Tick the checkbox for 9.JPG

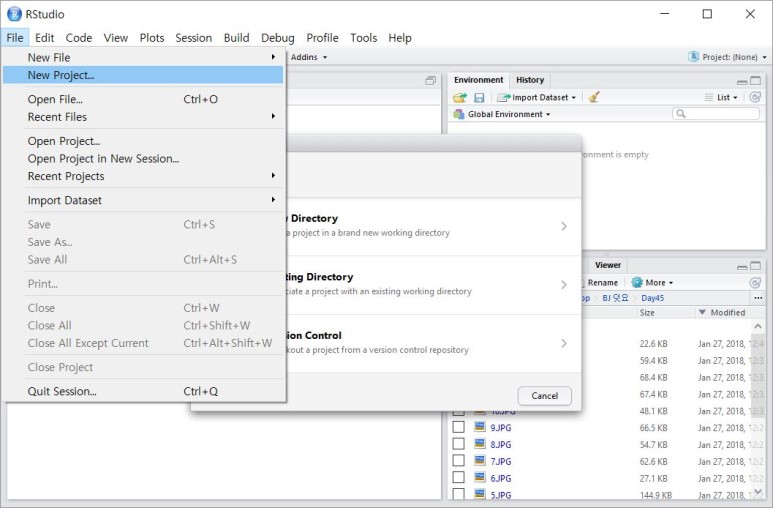point(458,427)
